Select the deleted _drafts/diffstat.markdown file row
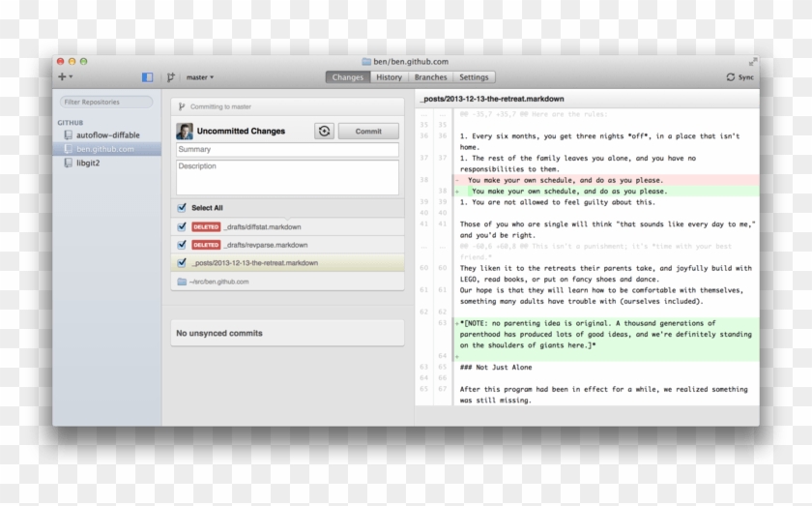This screenshot has width=812, height=506. coord(287,227)
